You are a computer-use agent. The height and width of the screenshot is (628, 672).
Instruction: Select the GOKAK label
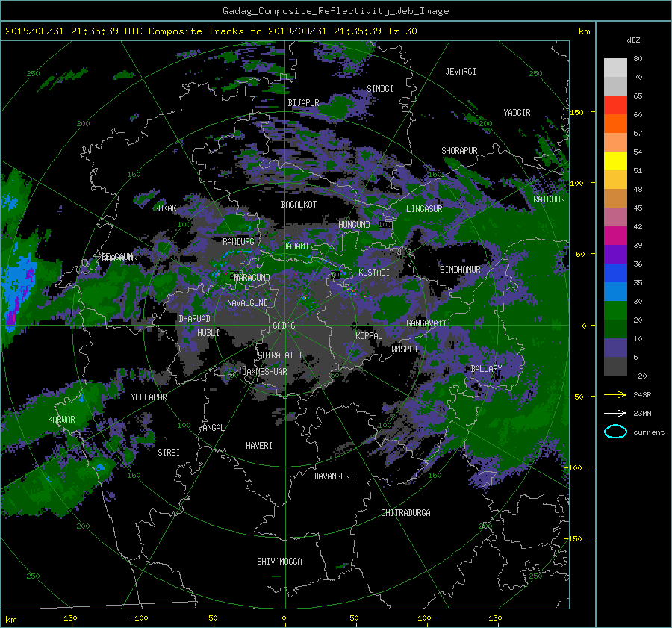click(166, 208)
